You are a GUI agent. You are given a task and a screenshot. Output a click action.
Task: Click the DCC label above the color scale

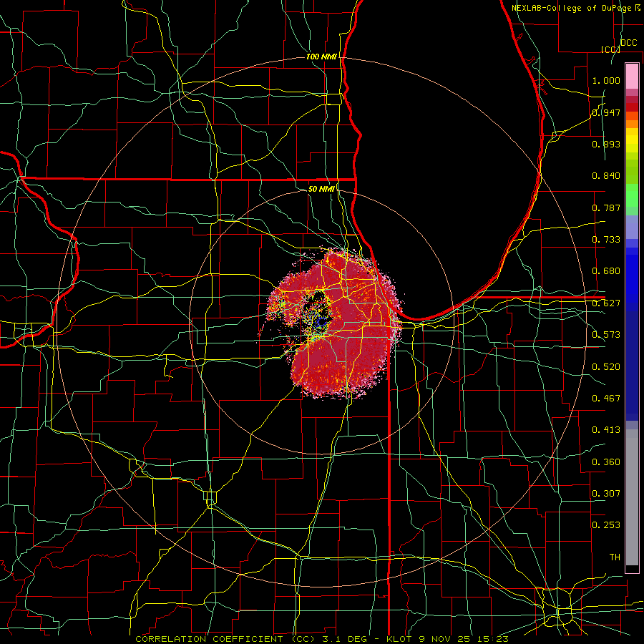point(628,43)
